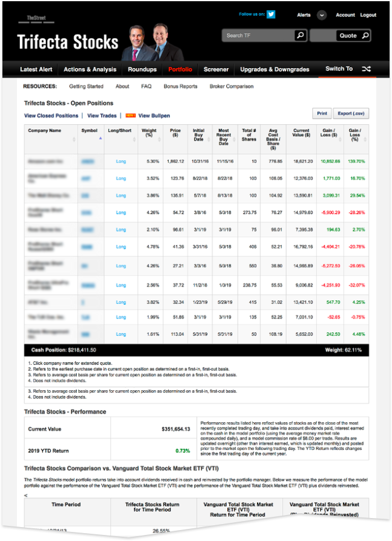Click the Switch To menu item
Image resolution: width=392 pixels, height=541 pixels.
point(339,69)
